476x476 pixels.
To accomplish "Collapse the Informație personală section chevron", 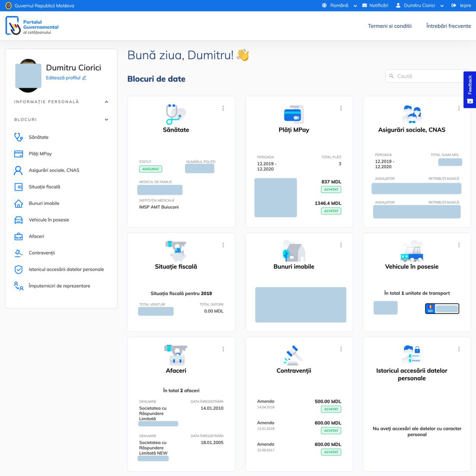I will [106, 102].
